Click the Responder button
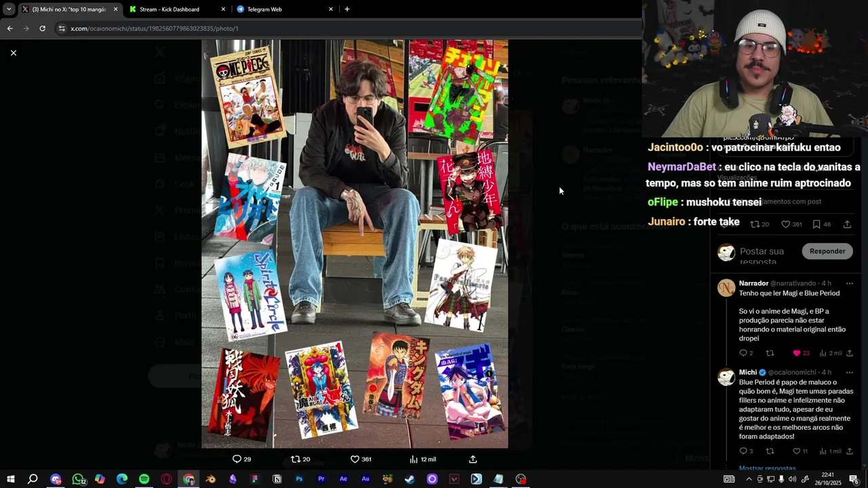Screen dimensions: 868x488 coord(827,251)
